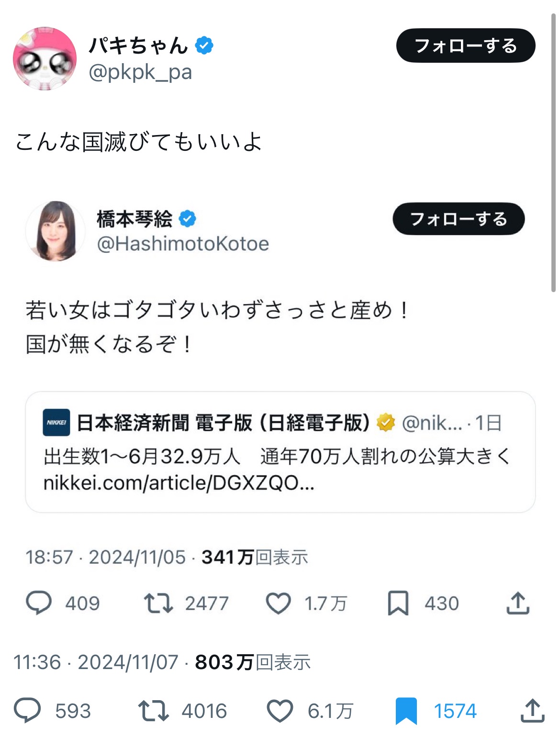Retweet the main post with 4016 reposts
Image resolution: width=560 pixels, height=738 pixels.
(x=153, y=711)
